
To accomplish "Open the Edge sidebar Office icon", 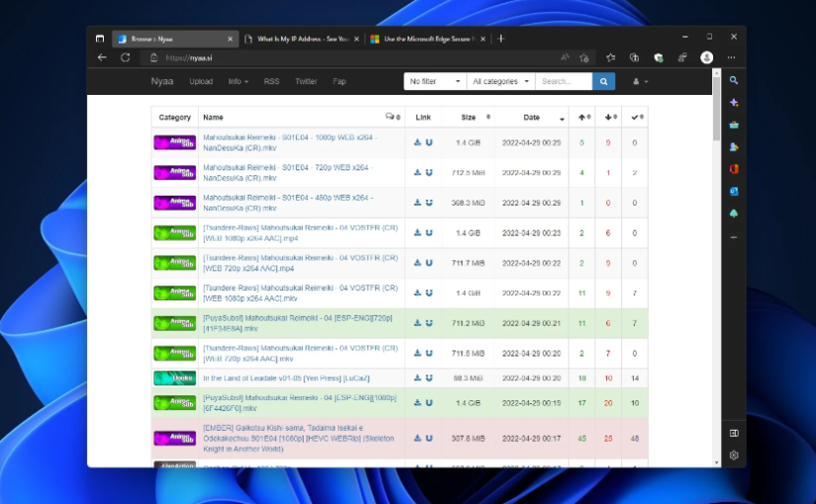I will click(734, 169).
